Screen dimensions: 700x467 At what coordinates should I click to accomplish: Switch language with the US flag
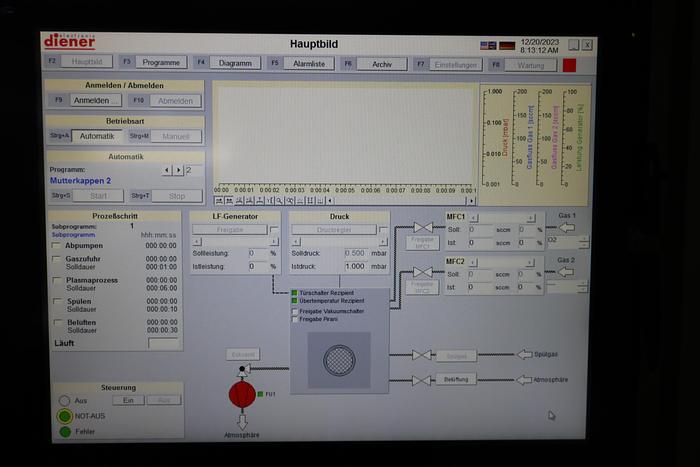[x=488, y=45]
